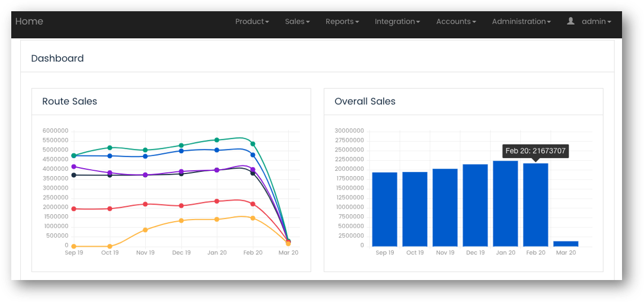Open the Accounts menu
This screenshot has width=644, height=302.
coord(456,21)
